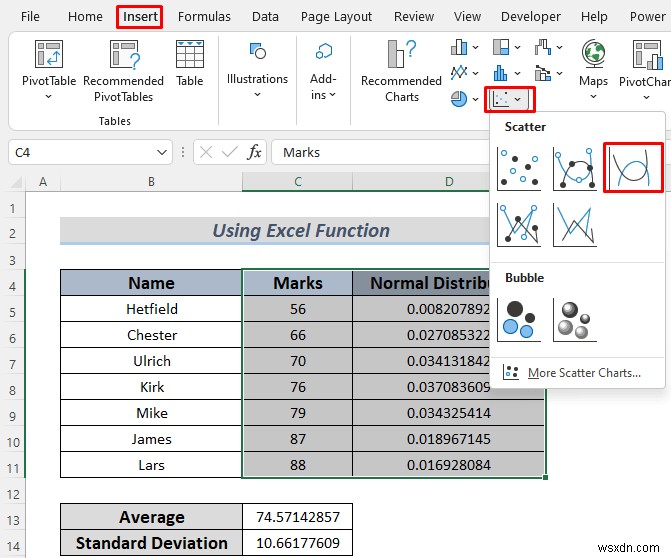Click the formula bar containing Marks
The image size is (671, 558).
pos(381,152)
